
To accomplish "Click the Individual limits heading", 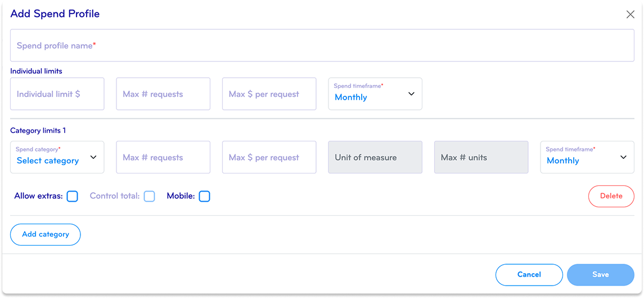I will coord(36,71).
